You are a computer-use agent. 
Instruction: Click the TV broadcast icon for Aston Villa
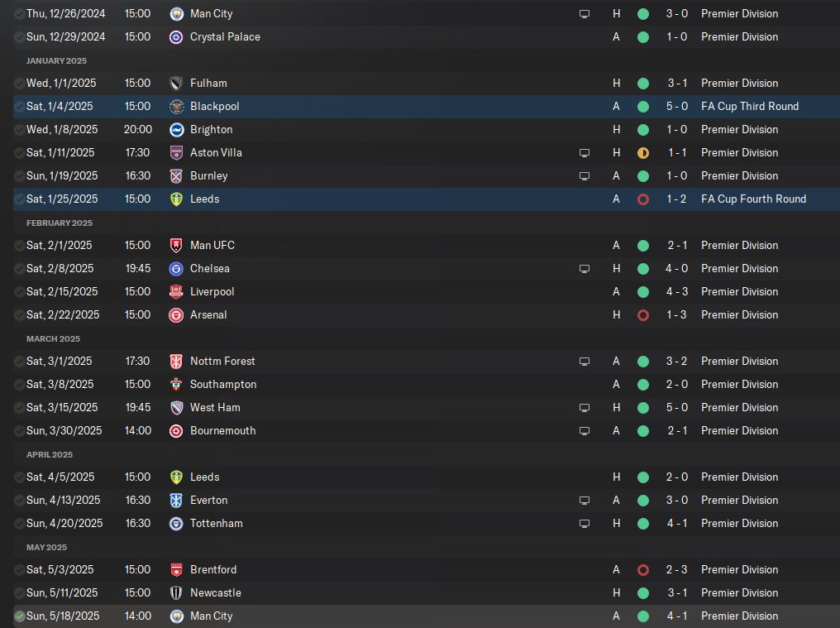(x=585, y=153)
